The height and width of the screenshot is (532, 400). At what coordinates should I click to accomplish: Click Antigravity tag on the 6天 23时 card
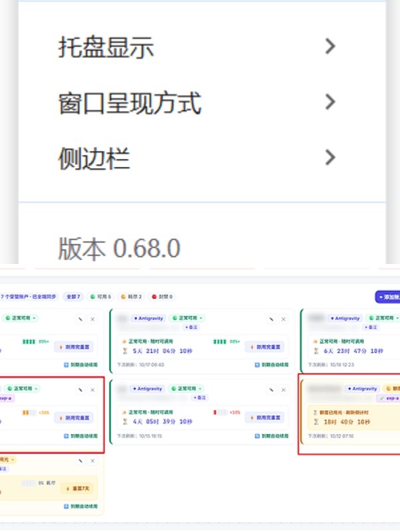(x=345, y=319)
